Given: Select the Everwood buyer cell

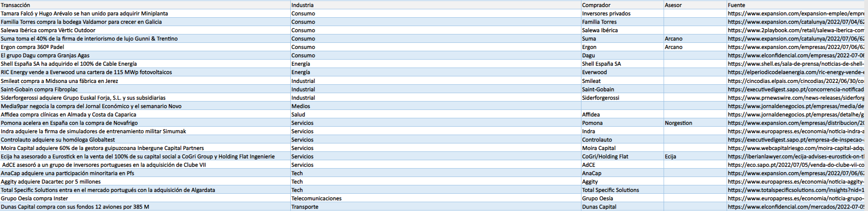Looking at the screenshot, I should pos(623,72).
